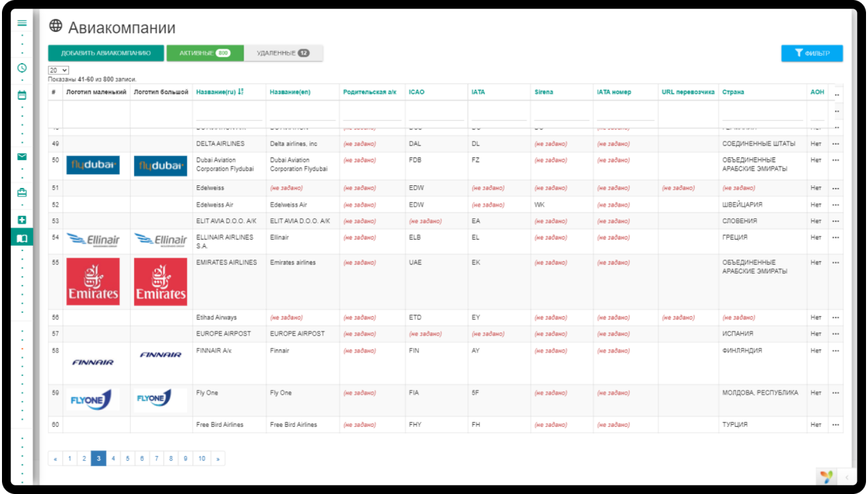This screenshot has height=494, width=868.
Task: Click the Sirena filter input field
Action: (562, 113)
